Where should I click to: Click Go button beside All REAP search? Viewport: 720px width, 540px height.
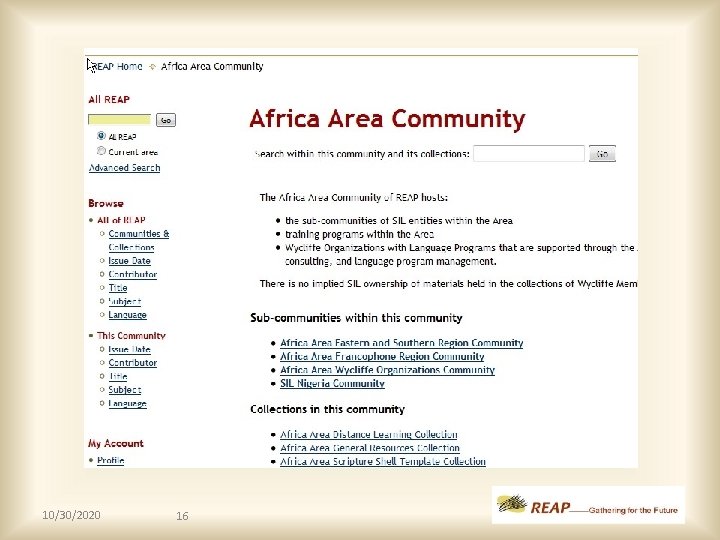click(166, 120)
